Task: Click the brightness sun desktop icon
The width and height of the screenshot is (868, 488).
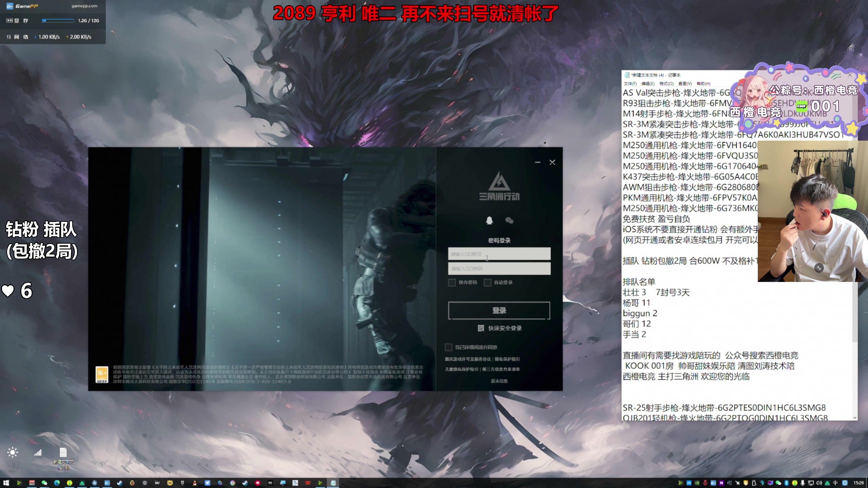Action: pos(13,452)
